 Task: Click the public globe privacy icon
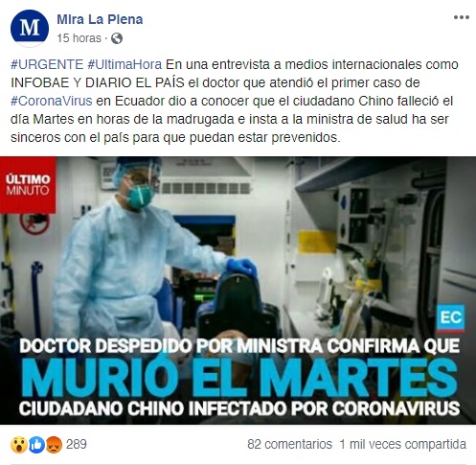point(117,38)
